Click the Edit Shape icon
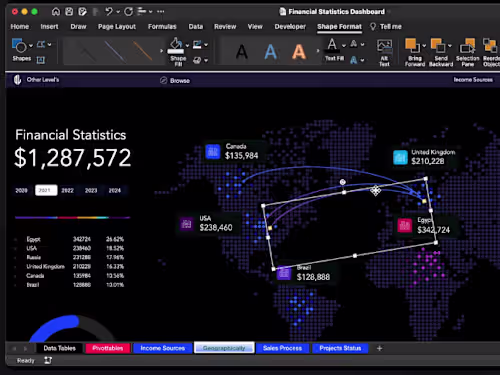The height and width of the screenshot is (375, 500). [x=41, y=44]
